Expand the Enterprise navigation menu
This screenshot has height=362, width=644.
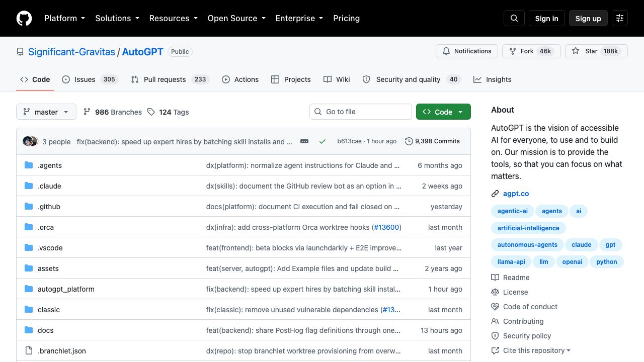click(x=299, y=18)
